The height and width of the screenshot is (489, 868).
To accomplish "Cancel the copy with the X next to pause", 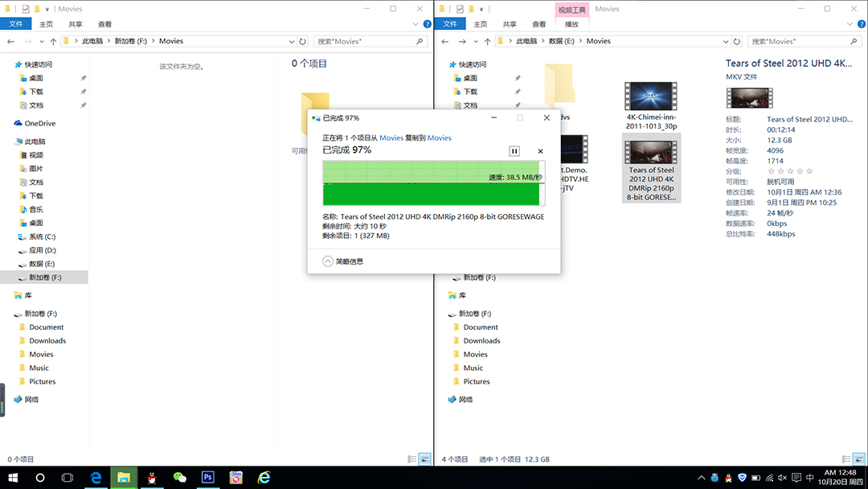I will pos(540,151).
